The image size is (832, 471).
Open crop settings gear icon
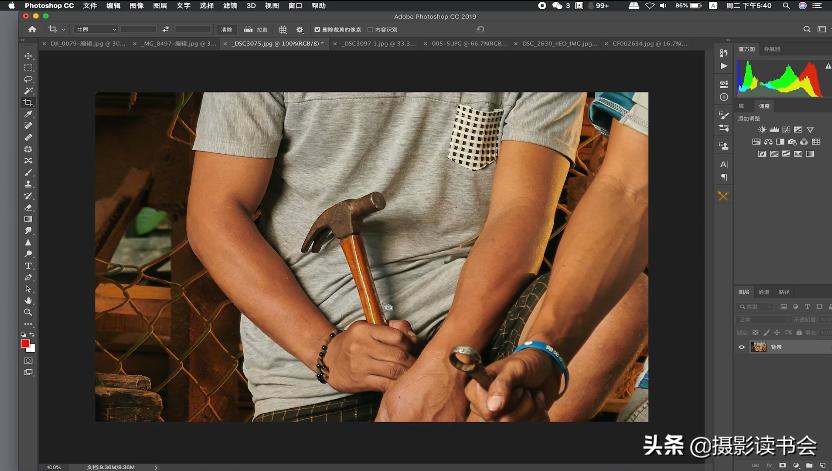(x=301, y=30)
